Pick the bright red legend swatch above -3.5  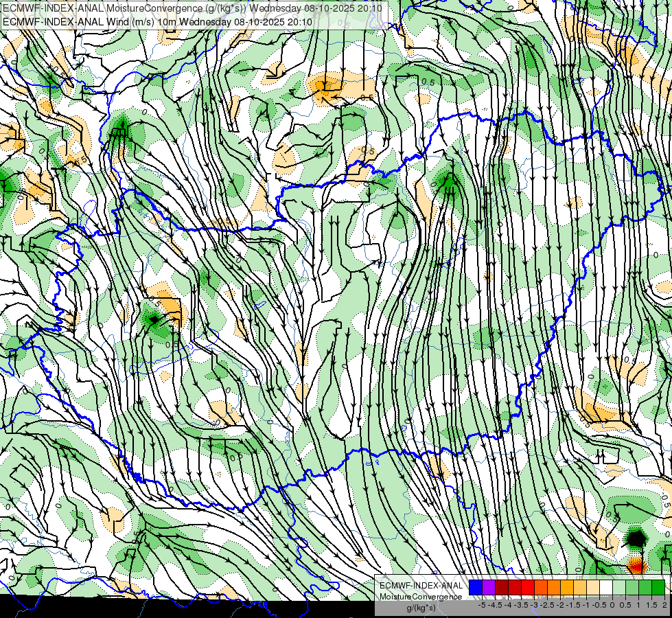(528, 587)
